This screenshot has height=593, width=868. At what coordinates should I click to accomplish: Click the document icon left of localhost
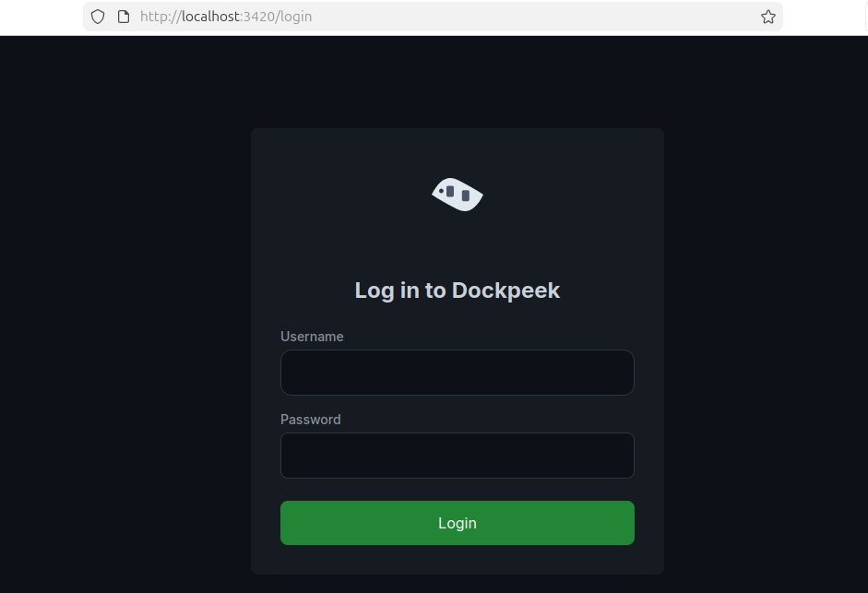point(123,17)
